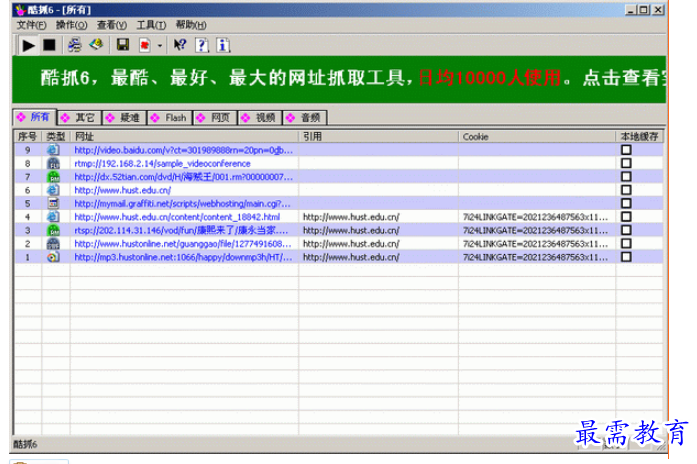Switch to the 视频 tab
The height and width of the screenshot is (464, 697).
click(260, 118)
